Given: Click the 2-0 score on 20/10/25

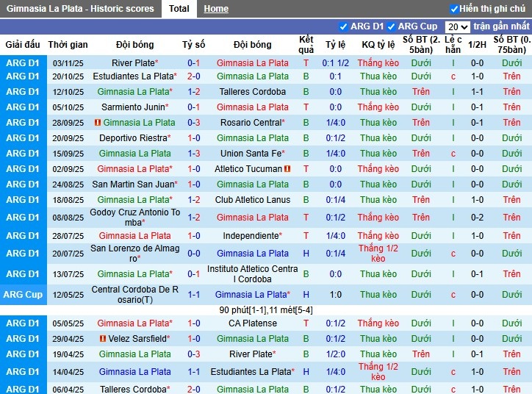Looking at the screenshot, I should coord(194,76).
